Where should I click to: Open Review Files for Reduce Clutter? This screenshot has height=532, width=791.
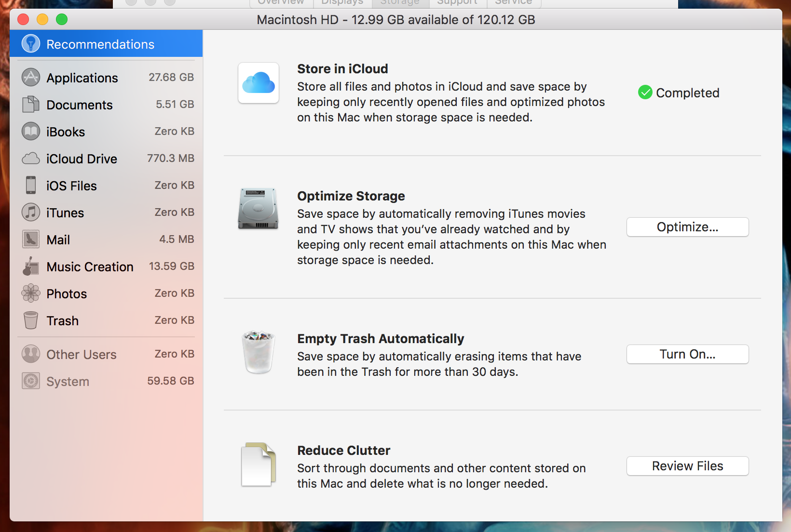(688, 466)
